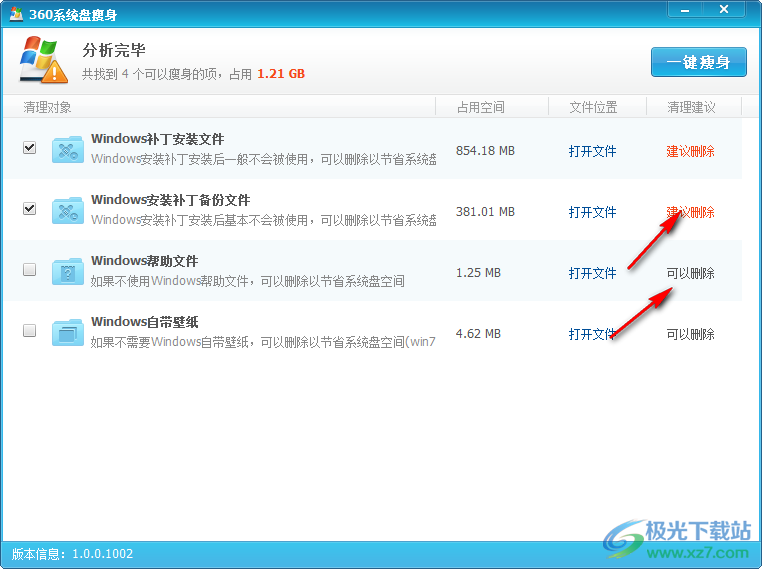Click the 文件位置 column header
Screen dimensions: 762x569
pos(593,107)
